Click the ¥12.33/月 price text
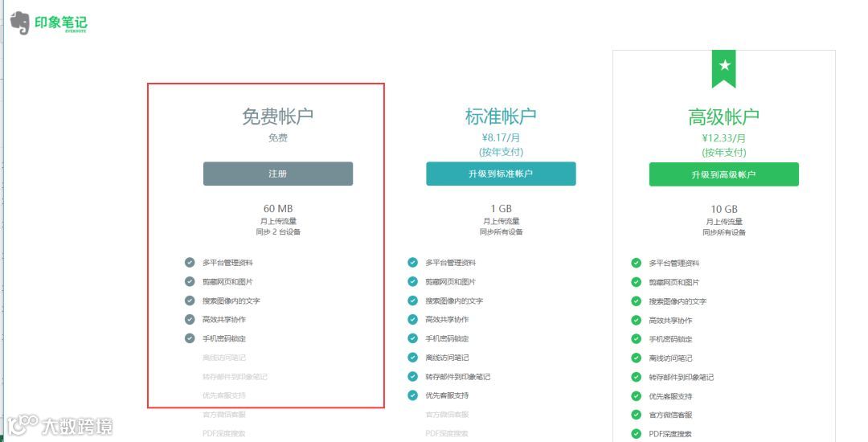 tap(724, 138)
